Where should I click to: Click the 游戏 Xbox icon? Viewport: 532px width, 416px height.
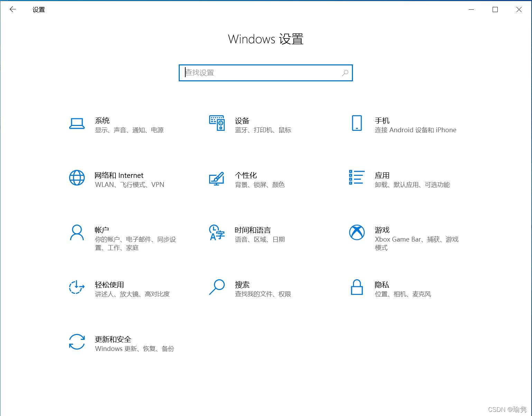click(x=357, y=233)
